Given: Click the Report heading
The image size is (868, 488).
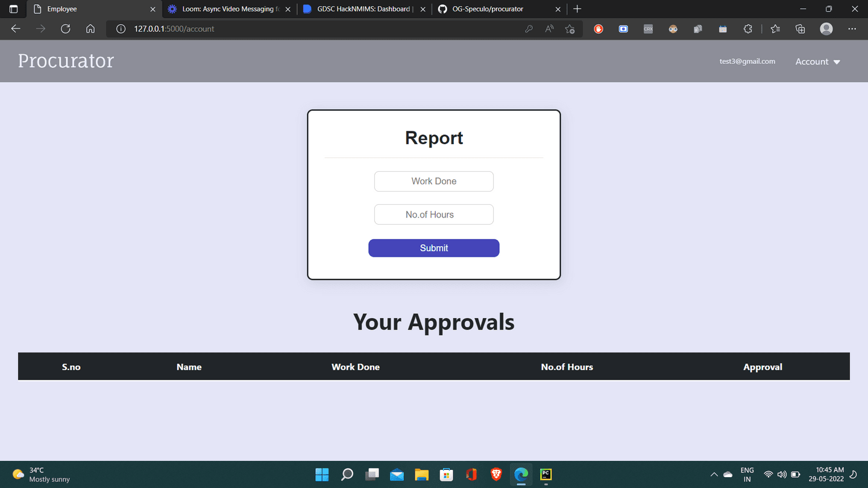Looking at the screenshot, I should 434,138.
